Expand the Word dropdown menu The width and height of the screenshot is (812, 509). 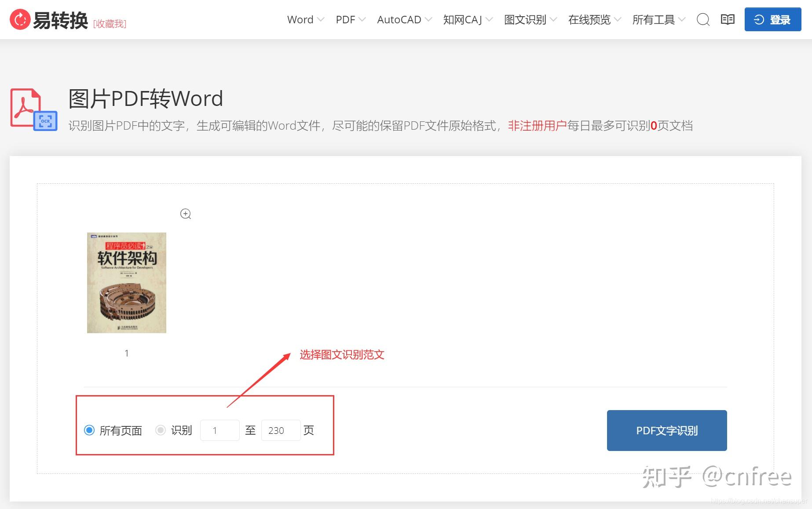pos(306,20)
